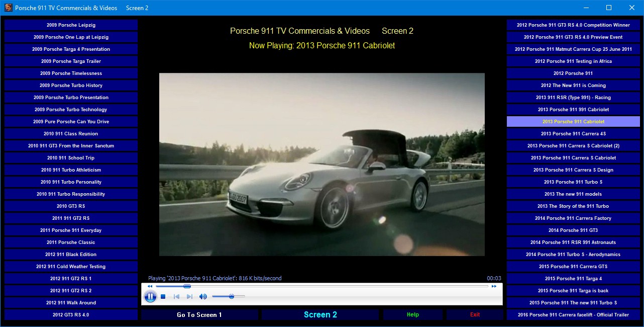Open 2012 911 Black Edition
Image resolution: width=644 pixels, height=327 pixels.
click(x=71, y=255)
